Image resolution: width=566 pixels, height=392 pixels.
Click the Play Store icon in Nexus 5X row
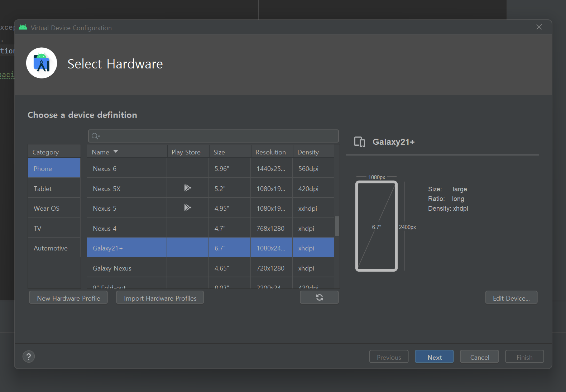(x=187, y=188)
